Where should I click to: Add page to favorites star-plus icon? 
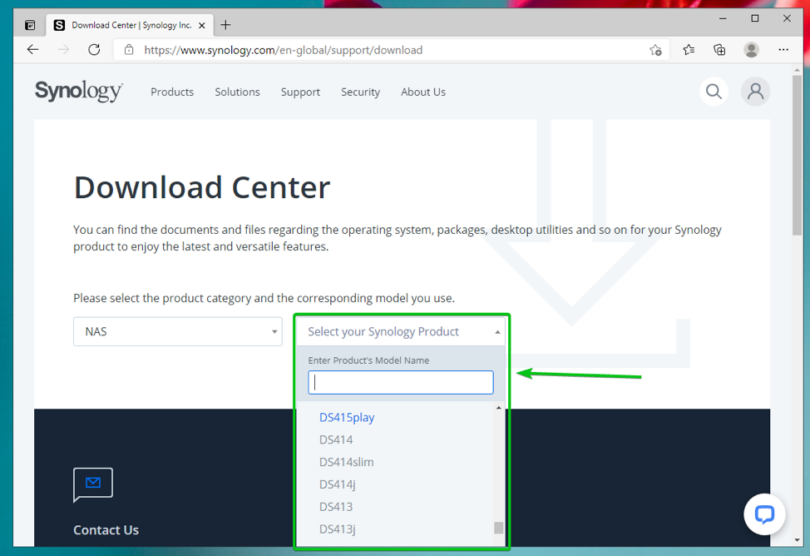coord(656,50)
